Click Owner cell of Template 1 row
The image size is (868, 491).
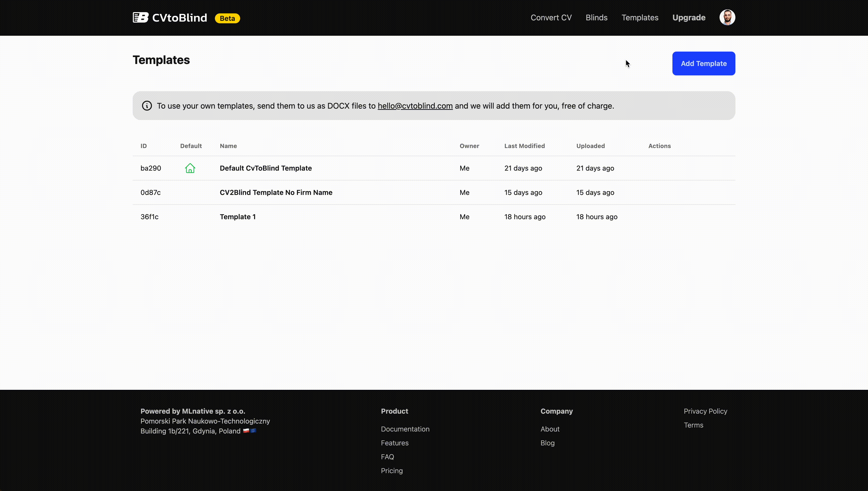point(464,216)
